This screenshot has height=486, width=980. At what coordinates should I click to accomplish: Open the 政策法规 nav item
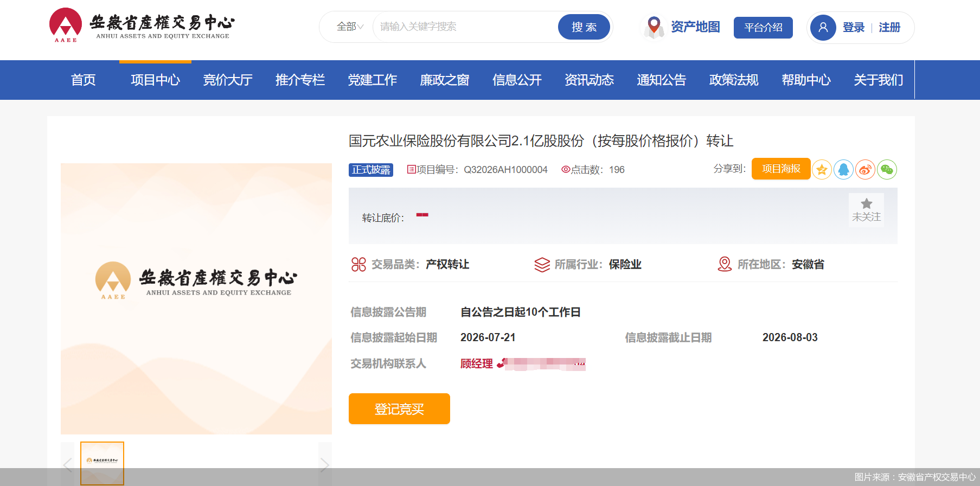[x=734, y=80]
